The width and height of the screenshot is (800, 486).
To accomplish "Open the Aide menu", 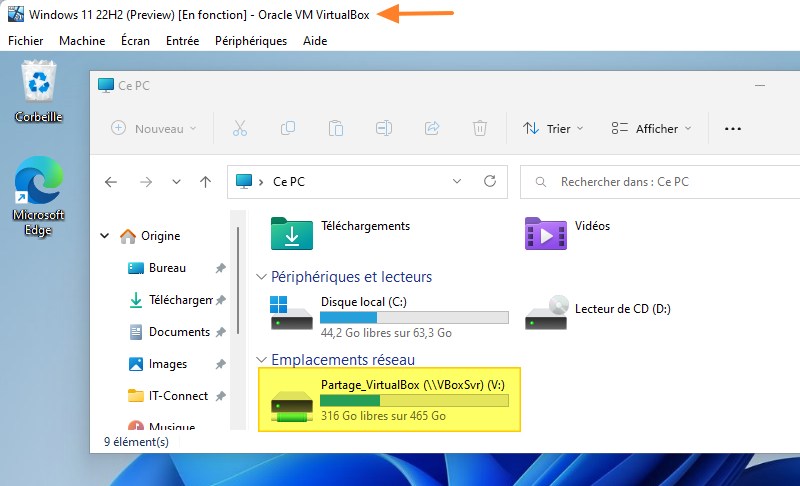I will pyautogui.click(x=315, y=41).
